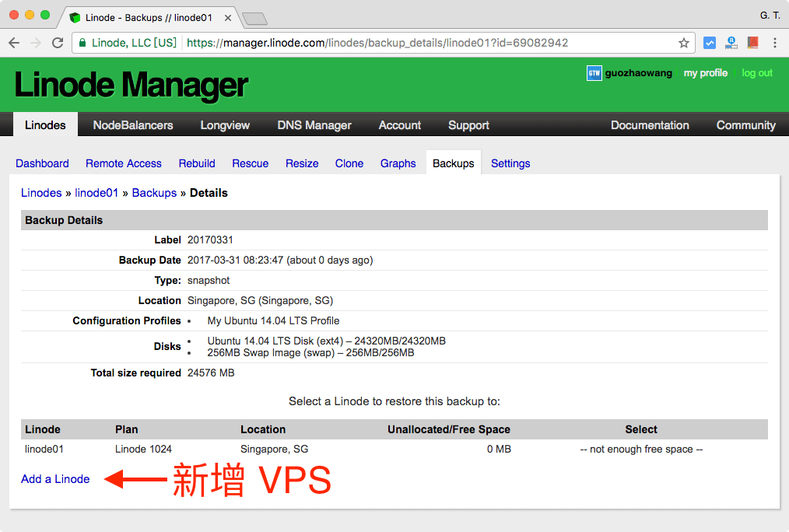Click the bookmark star in the address bar

[682, 43]
